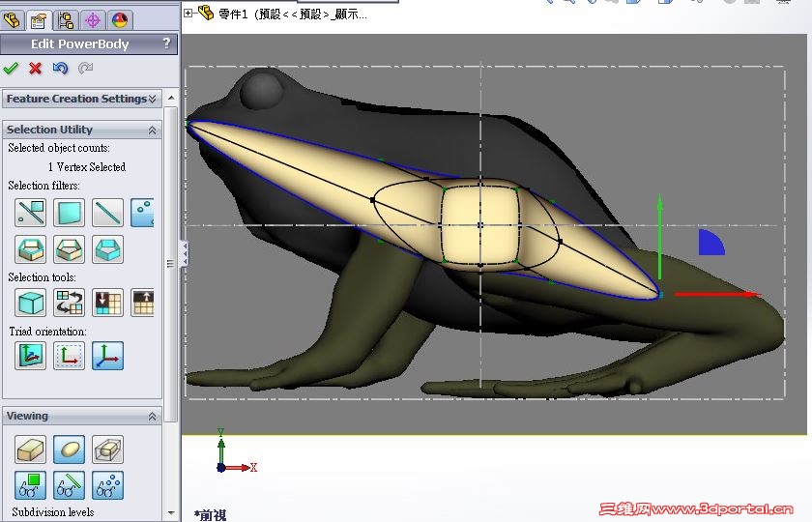Toggle edge visibility glasses icon

tap(69, 485)
